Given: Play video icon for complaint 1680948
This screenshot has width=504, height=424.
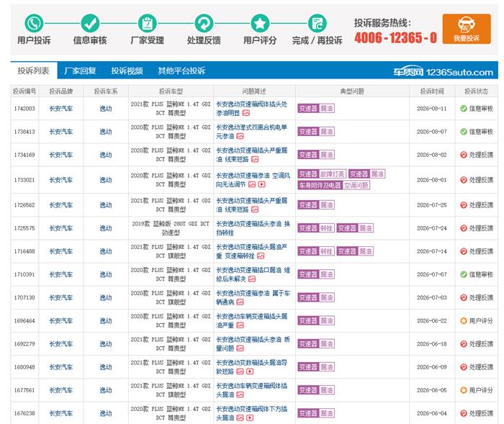Looking at the screenshot, I should pos(250,371).
